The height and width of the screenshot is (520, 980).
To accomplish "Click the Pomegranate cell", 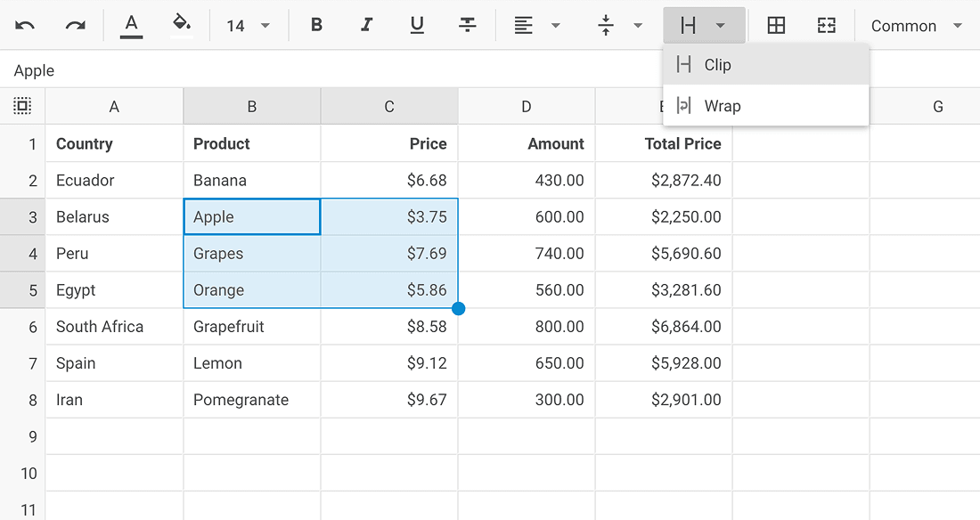I will [252, 400].
